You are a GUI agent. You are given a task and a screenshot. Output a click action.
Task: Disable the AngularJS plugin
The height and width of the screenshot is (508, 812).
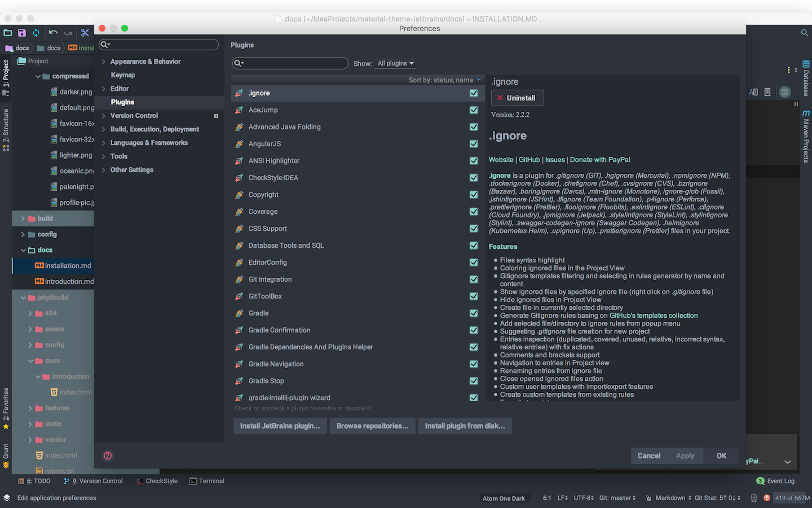474,144
